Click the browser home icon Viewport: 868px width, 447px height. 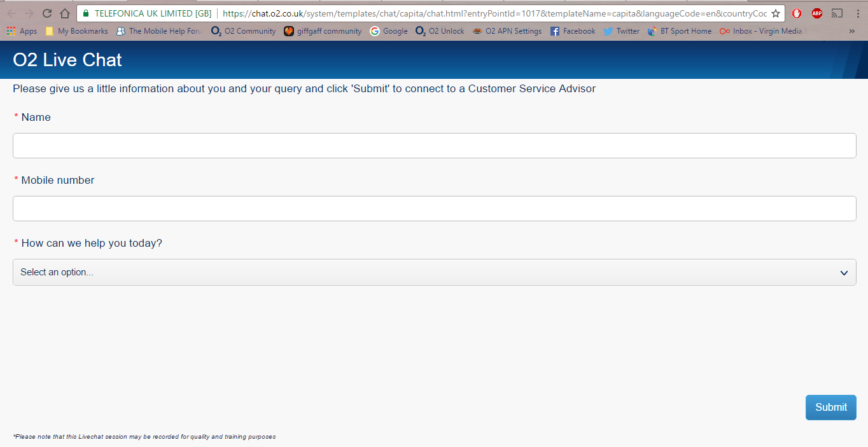coord(64,13)
